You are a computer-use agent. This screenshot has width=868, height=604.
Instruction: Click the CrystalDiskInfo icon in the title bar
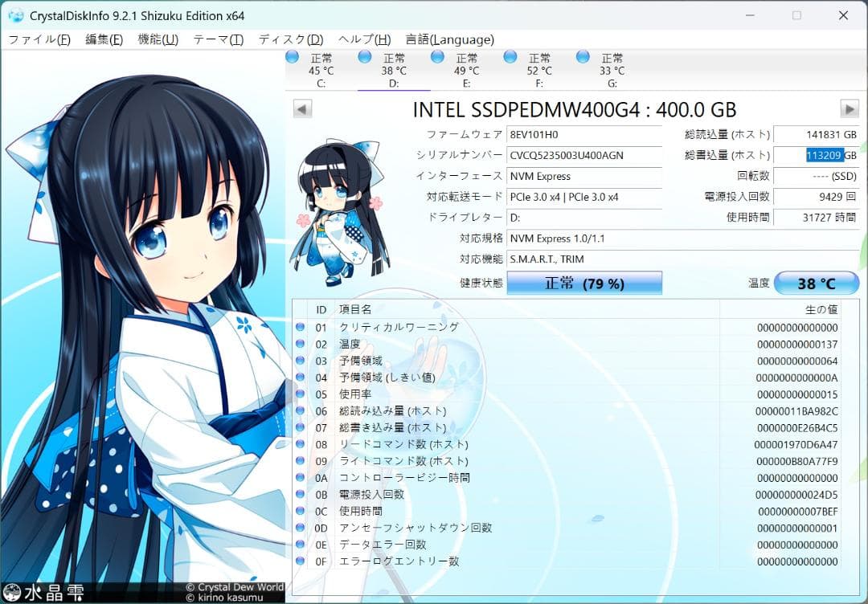tap(16, 15)
